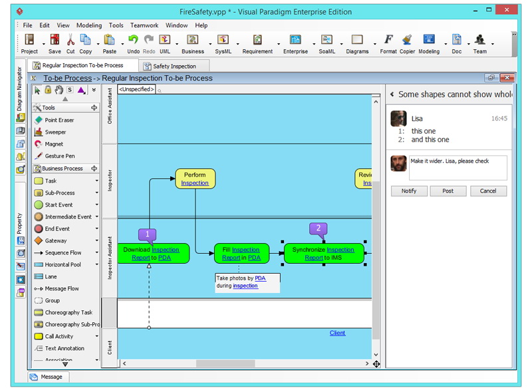Click comment marker 2 in diagram
Image resolution: width=532 pixels, height=392 pixels.
[x=319, y=230]
